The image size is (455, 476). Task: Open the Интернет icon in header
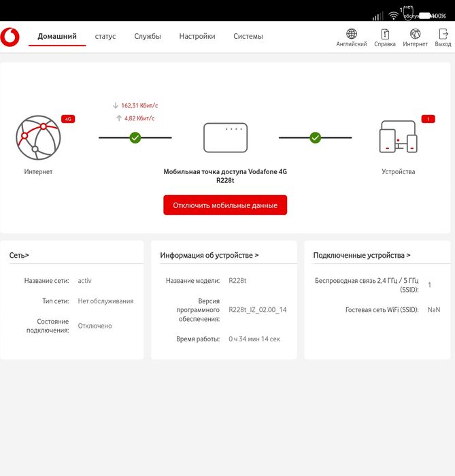pos(415,34)
